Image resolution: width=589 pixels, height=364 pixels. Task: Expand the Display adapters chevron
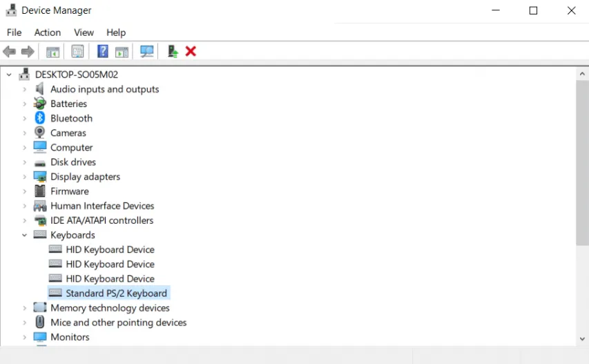[24, 177]
